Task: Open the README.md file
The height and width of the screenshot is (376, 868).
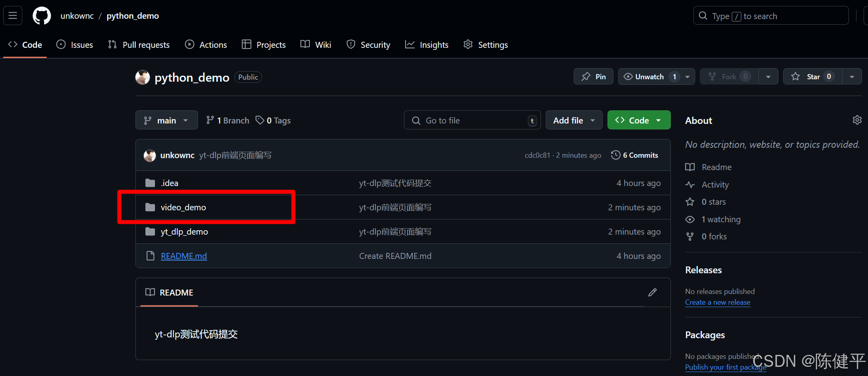Action: (x=184, y=256)
